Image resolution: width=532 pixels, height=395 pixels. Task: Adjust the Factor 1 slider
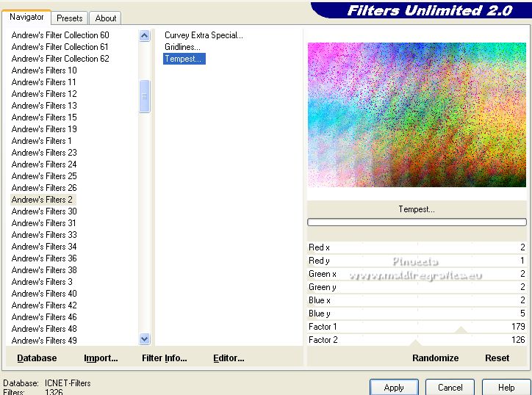[x=417, y=327]
